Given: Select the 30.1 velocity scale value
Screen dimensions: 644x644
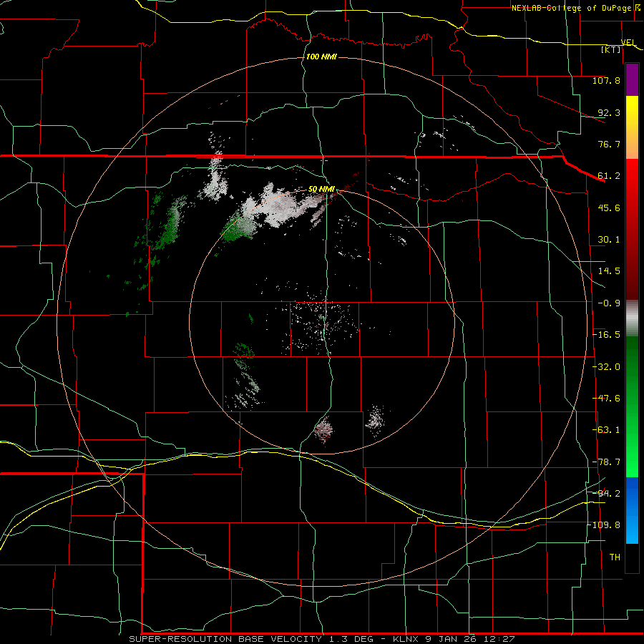Looking at the screenshot, I should 609,240.
